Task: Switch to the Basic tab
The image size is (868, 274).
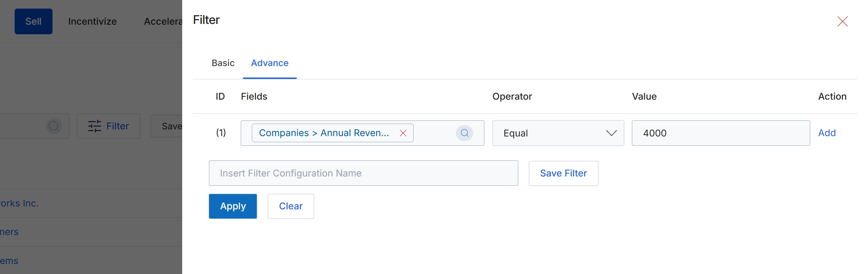Action: (223, 63)
